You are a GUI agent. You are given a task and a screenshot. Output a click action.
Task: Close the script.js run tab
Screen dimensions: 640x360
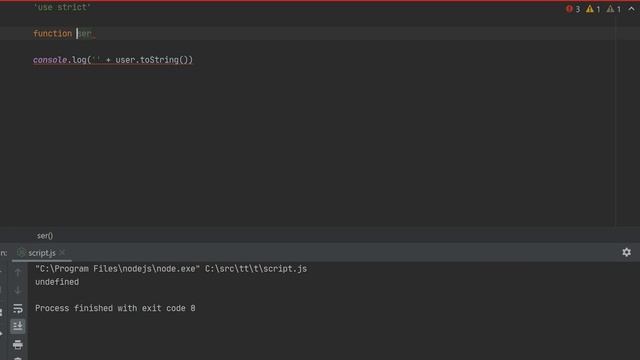(x=62, y=253)
